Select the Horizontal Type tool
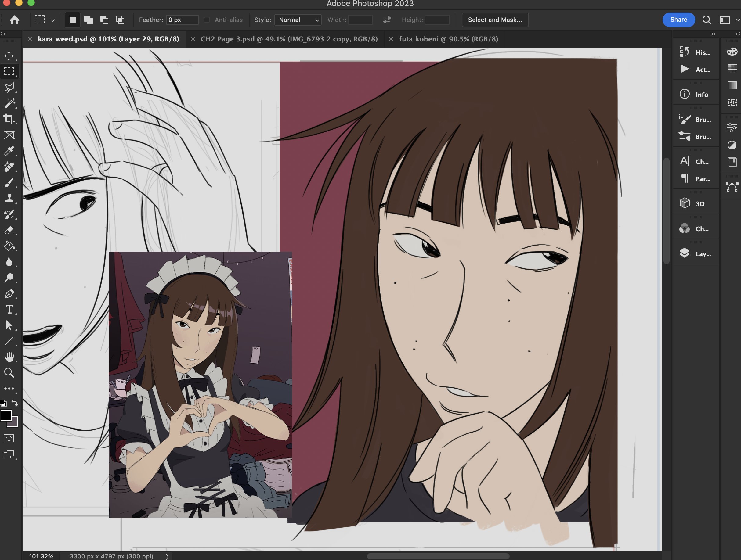The height and width of the screenshot is (560, 741). pyautogui.click(x=9, y=310)
